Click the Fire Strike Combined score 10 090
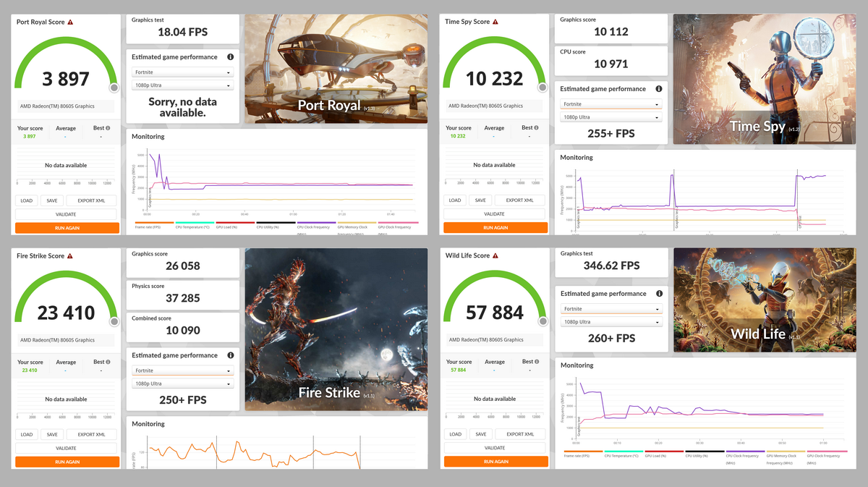This screenshot has width=868, height=487. click(183, 330)
